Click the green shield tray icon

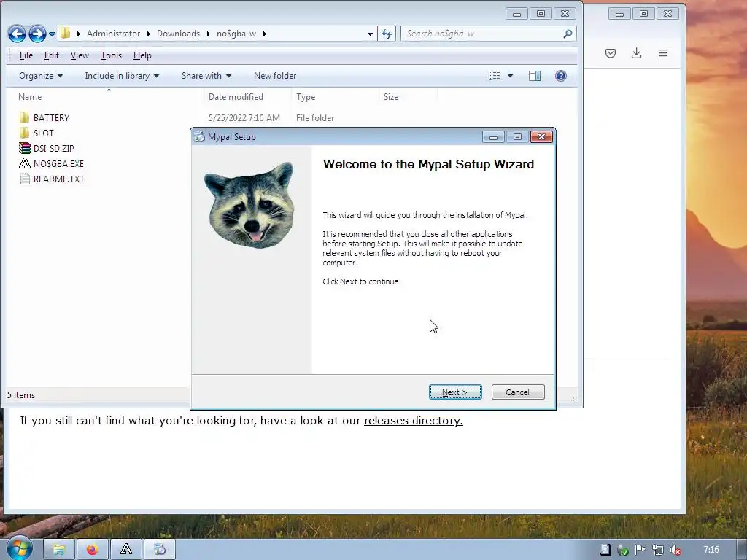pyautogui.click(x=622, y=550)
